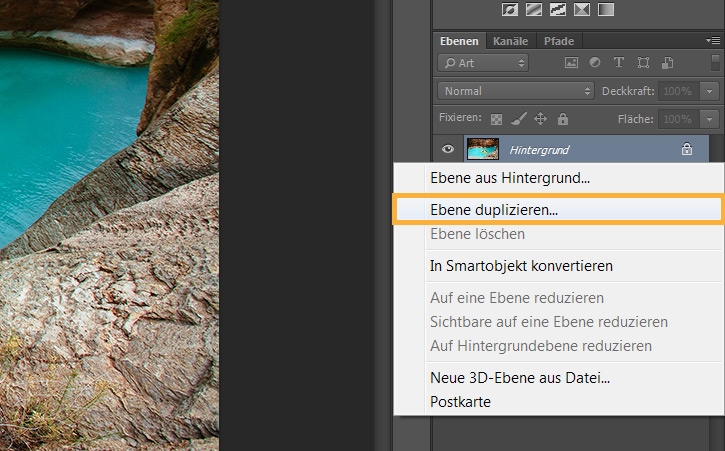Screen dimensions: 725x451
Task: Filter layers by smart objects icon
Action: (x=667, y=63)
